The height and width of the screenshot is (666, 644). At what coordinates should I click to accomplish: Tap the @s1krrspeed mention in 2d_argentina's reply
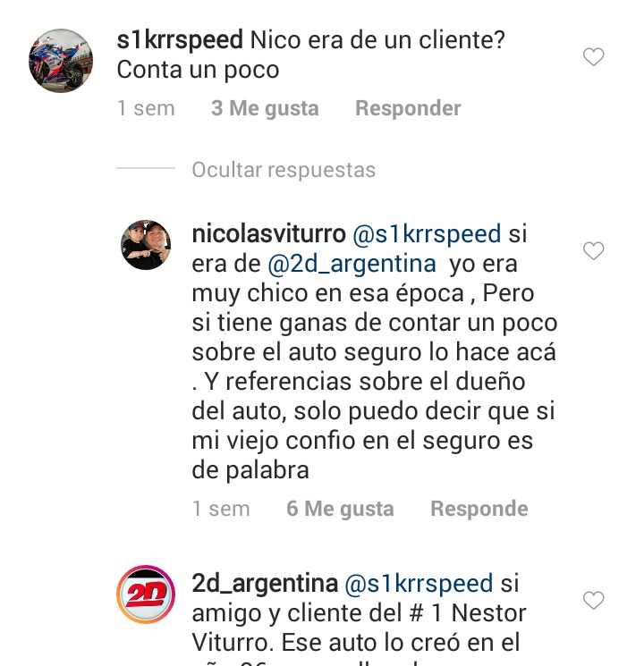pyautogui.click(x=419, y=584)
